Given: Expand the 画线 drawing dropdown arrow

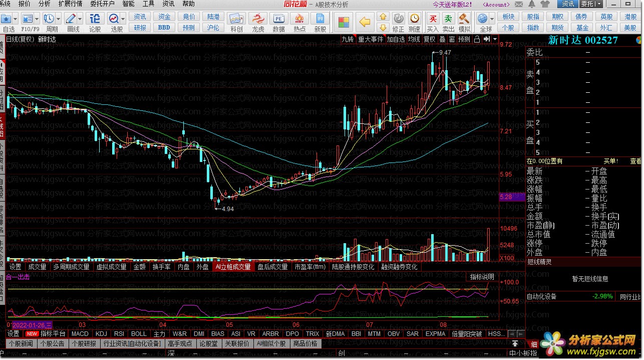Looking at the screenshot, I should coord(80,19).
